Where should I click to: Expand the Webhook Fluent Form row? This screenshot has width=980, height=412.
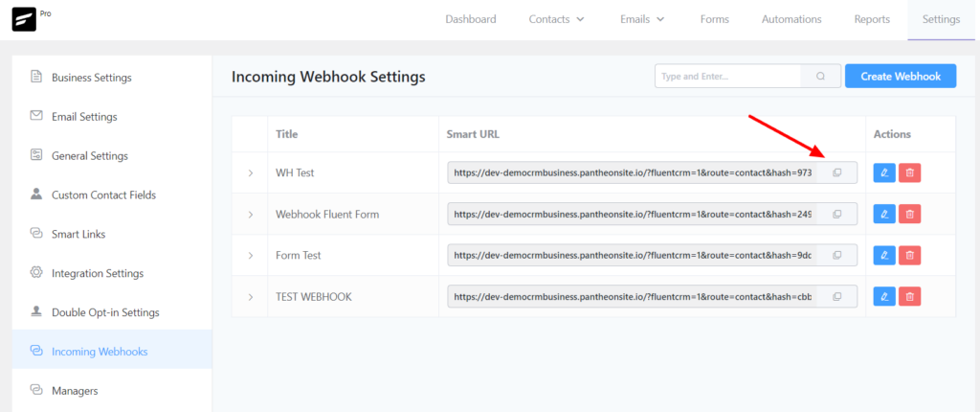click(251, 215)
